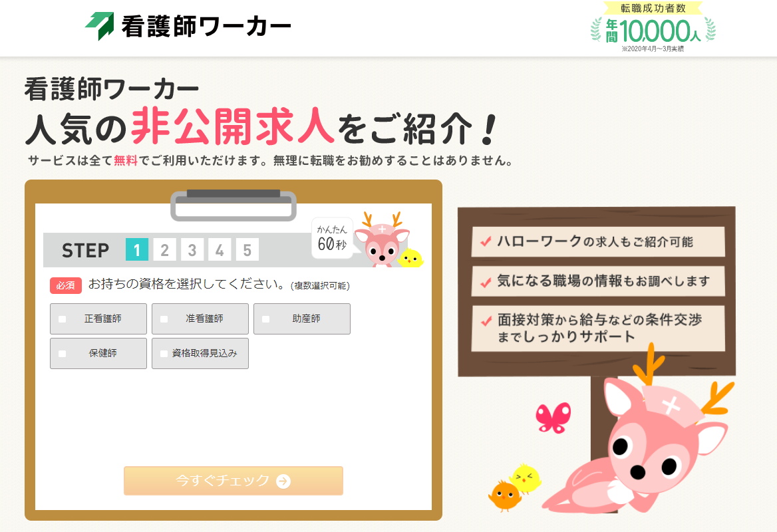Select step 5 in progress bar
The height and width of the screenshot is (532, 777).
tap(247, 249)
